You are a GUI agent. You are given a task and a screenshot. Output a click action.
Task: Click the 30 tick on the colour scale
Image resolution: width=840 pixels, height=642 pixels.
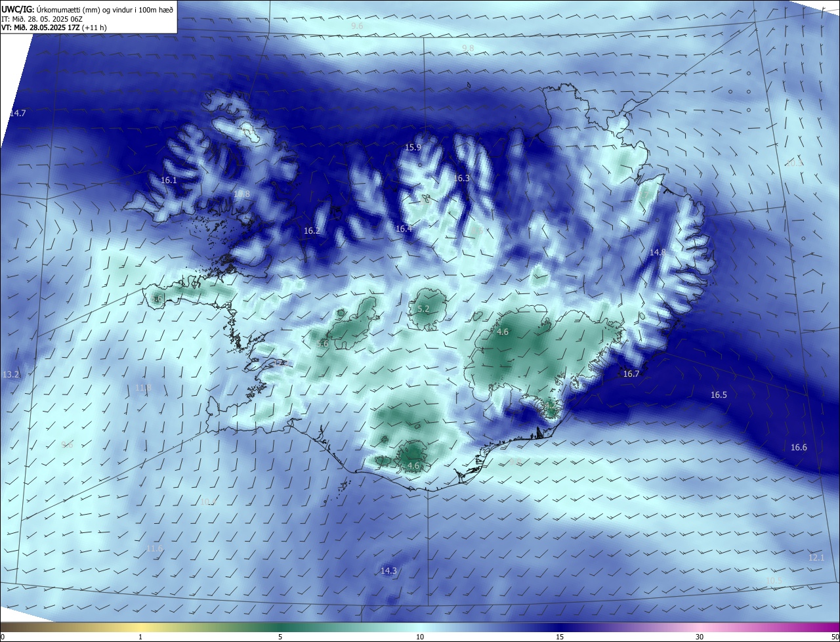pos(700,637)
